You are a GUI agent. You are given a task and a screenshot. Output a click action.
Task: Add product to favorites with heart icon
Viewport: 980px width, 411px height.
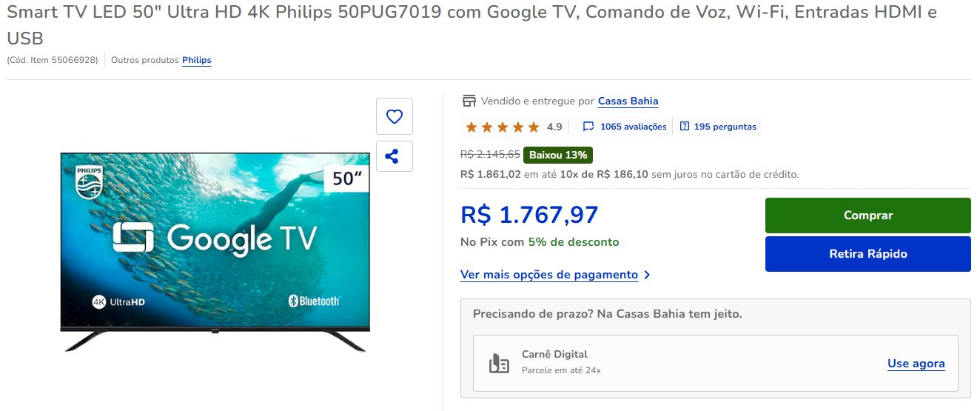coord(395,116)
